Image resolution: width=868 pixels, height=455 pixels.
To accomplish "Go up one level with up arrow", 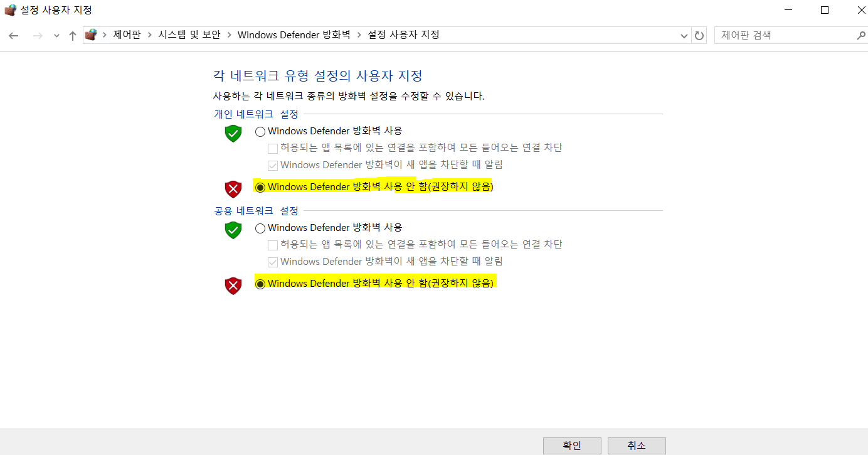I will [x=73, y=36].
